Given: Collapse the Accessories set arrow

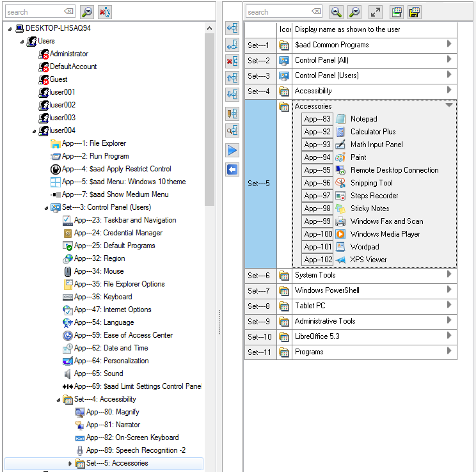Looking at the screenshot, I should 449,105.
